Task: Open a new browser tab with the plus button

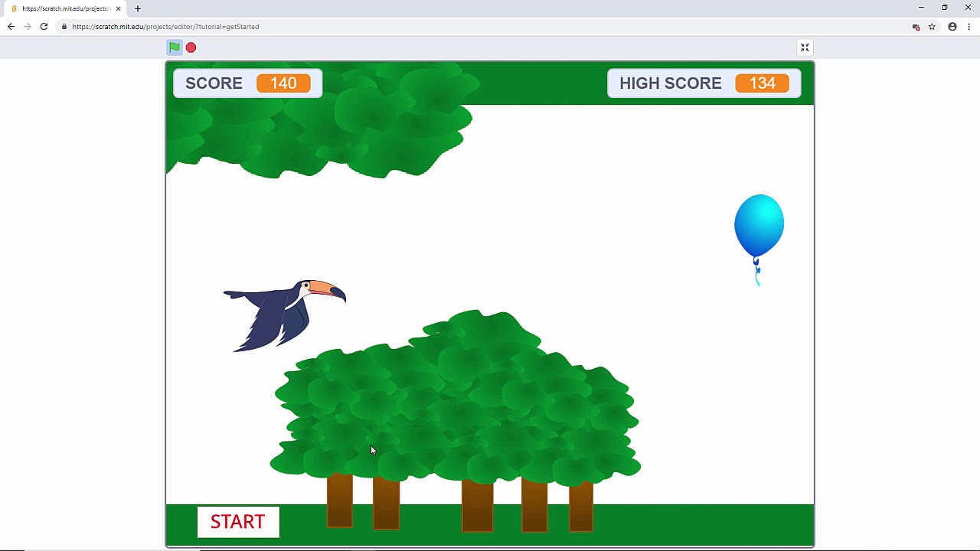Action: point(137,8)
